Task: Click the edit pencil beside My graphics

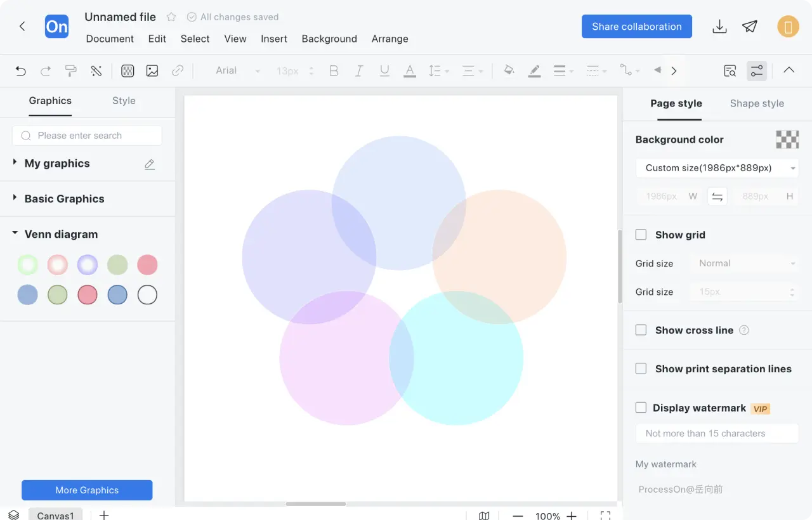Action: pyautogui.click(x=150, y=164)
